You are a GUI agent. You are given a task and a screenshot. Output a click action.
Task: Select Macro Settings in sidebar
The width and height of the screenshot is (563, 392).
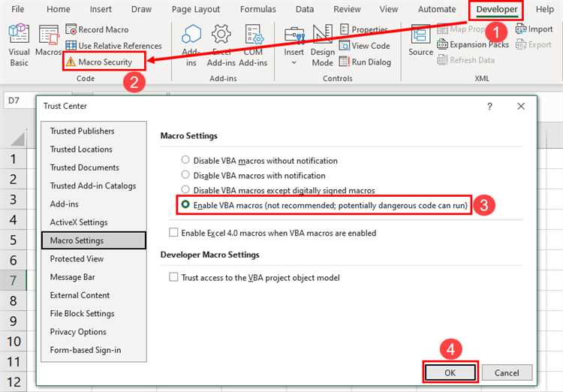click(94, 240)
